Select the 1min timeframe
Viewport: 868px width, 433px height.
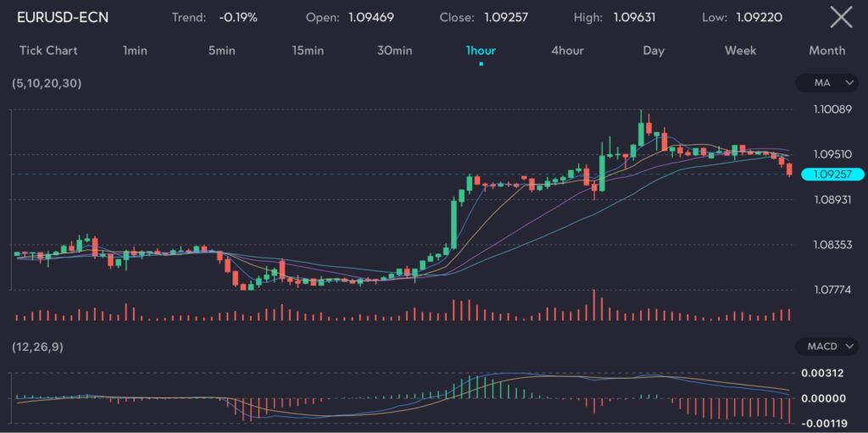[x=135, y=50]
